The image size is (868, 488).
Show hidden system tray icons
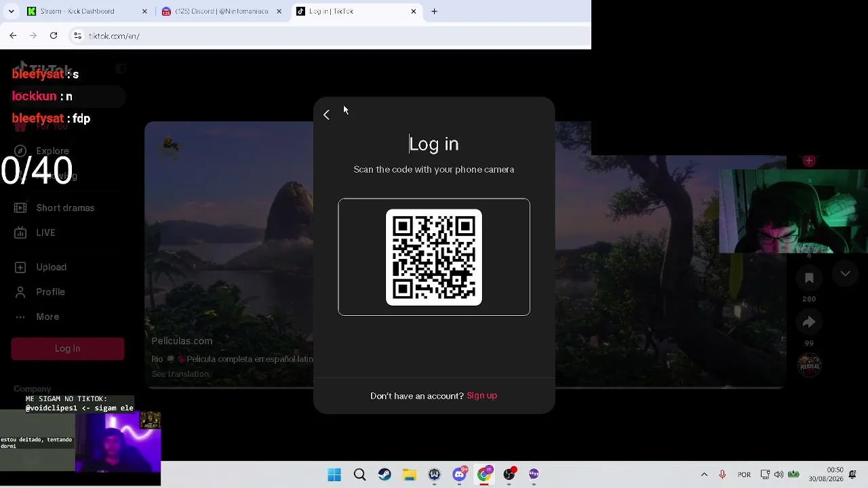point(704,474)
